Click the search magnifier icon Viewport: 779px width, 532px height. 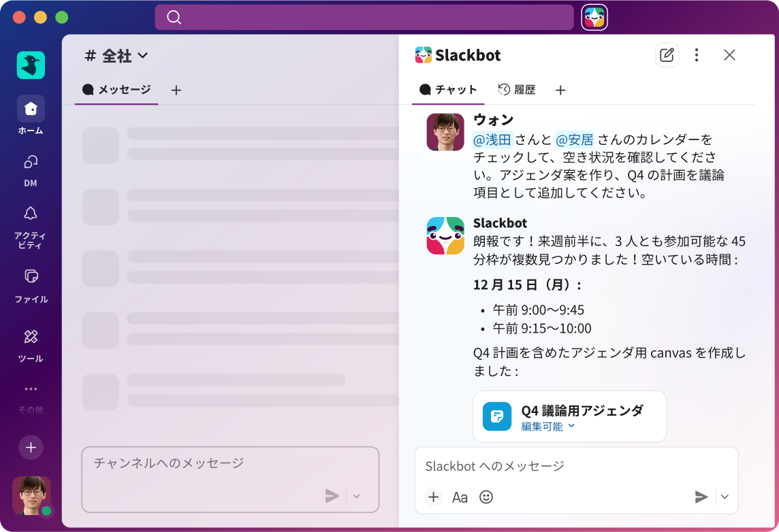pos(174,18)
